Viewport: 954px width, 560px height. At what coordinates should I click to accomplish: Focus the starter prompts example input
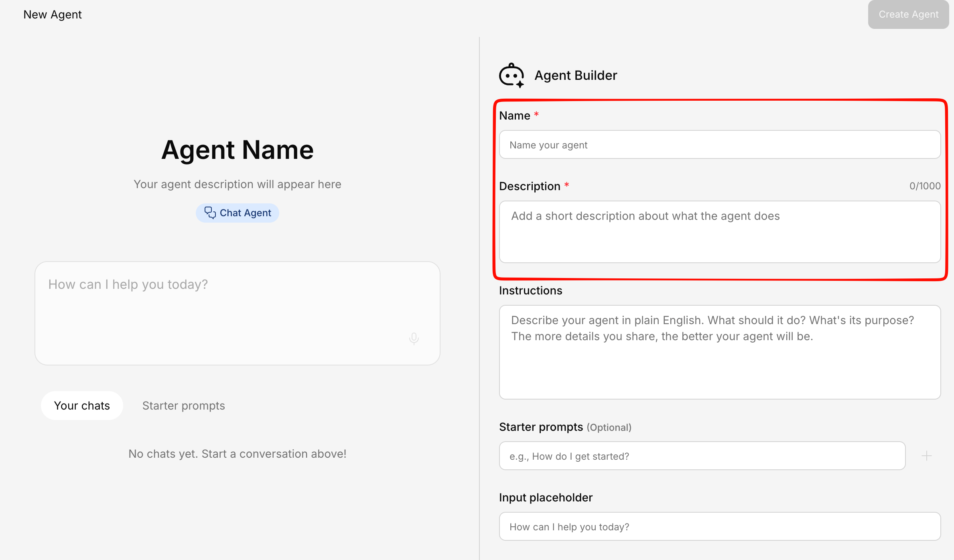[x=702, y=456]
